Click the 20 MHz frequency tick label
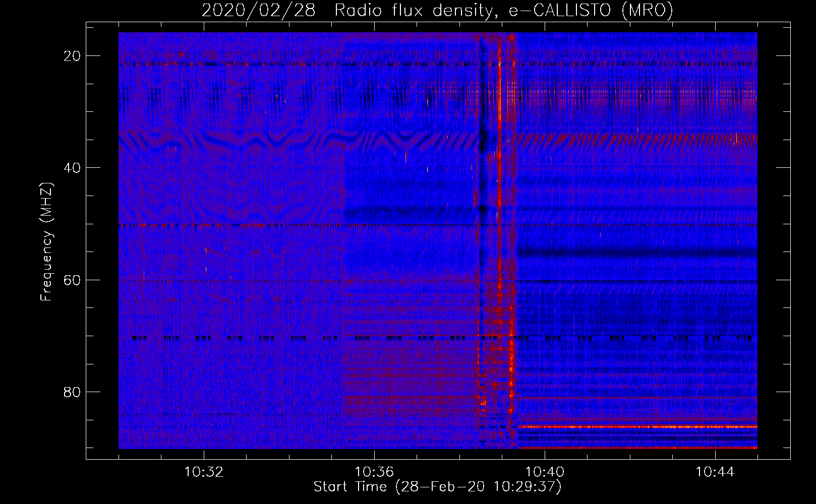Screen dimensions: 816x504 (72, 56)
